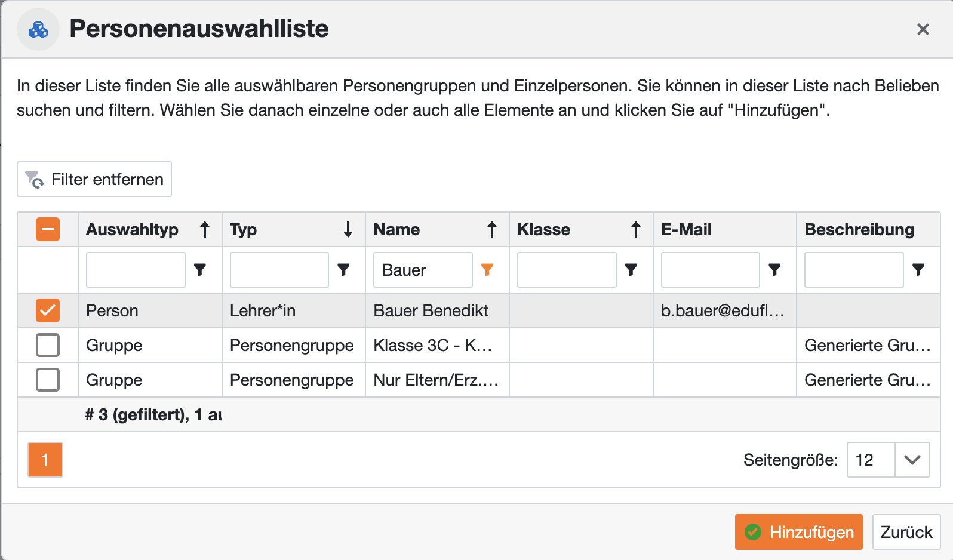Uncheck the Bauer Benedikt row checkbox
The height and width of the screenshot is (560, 953).
[x=48, y=310]
